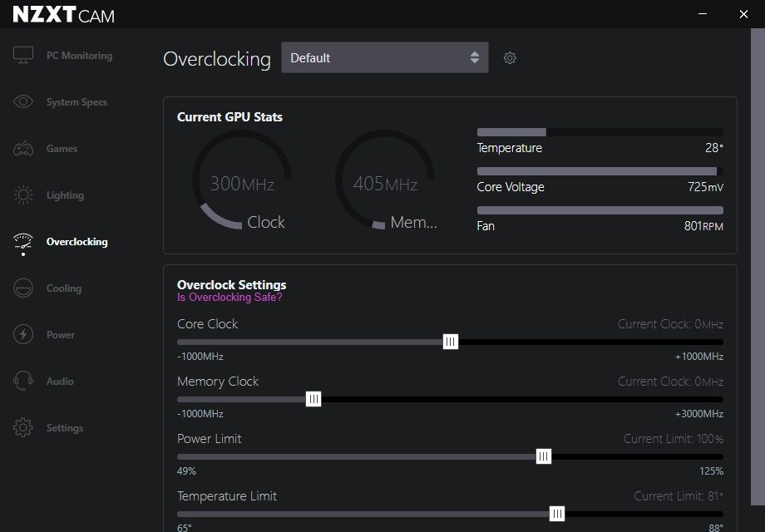Click the Overclock Settings heading
This screenshot has width=765, height=532.
click(x=232, y=285)
